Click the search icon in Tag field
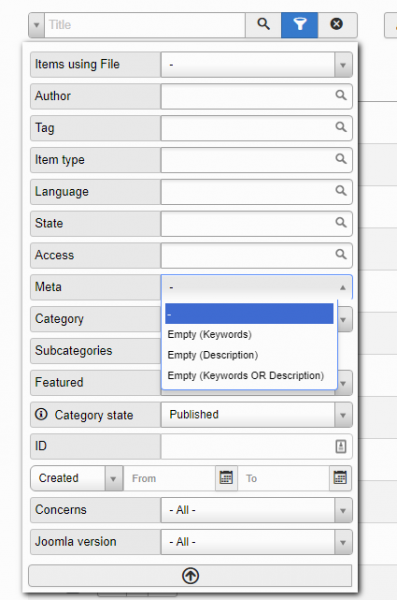Image resolution: width=397 pixels, height=600 pixels. pos(341,127)
